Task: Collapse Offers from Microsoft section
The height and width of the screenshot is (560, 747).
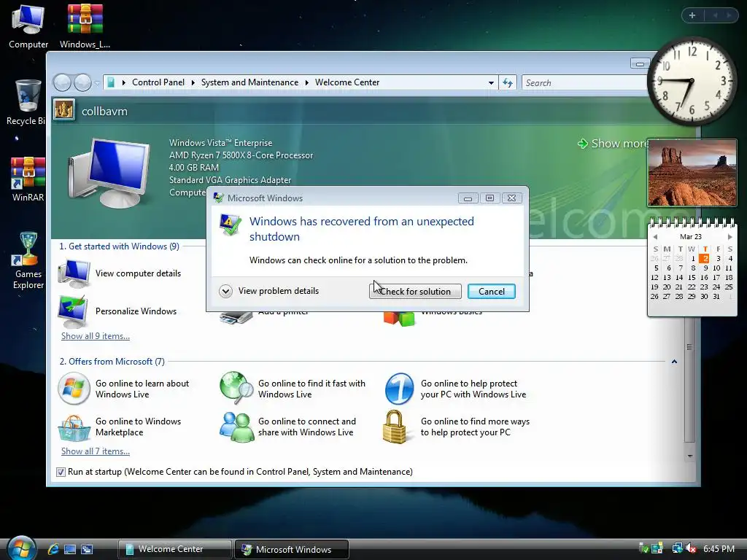Action: click(674, 362)
